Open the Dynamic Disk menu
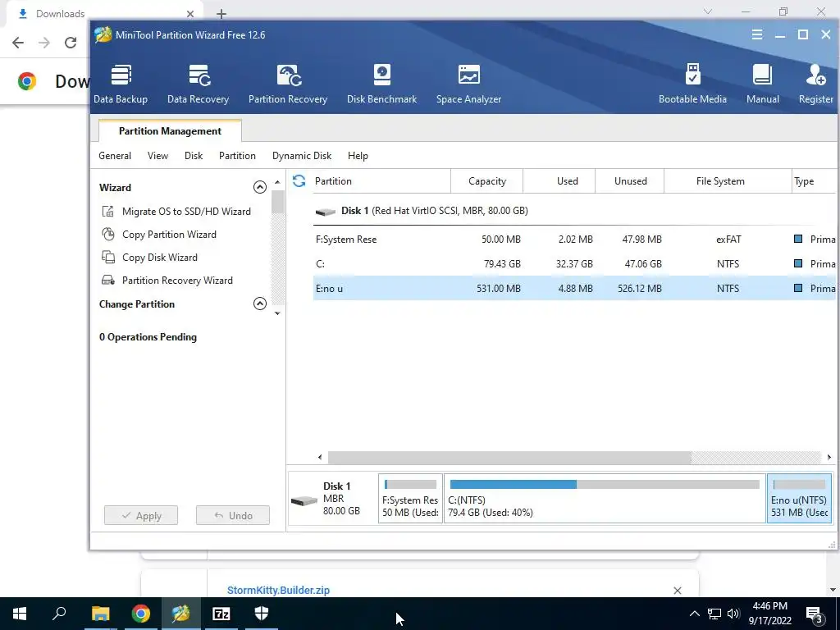This screenshot has width=840, height=630. pos(302,156)
